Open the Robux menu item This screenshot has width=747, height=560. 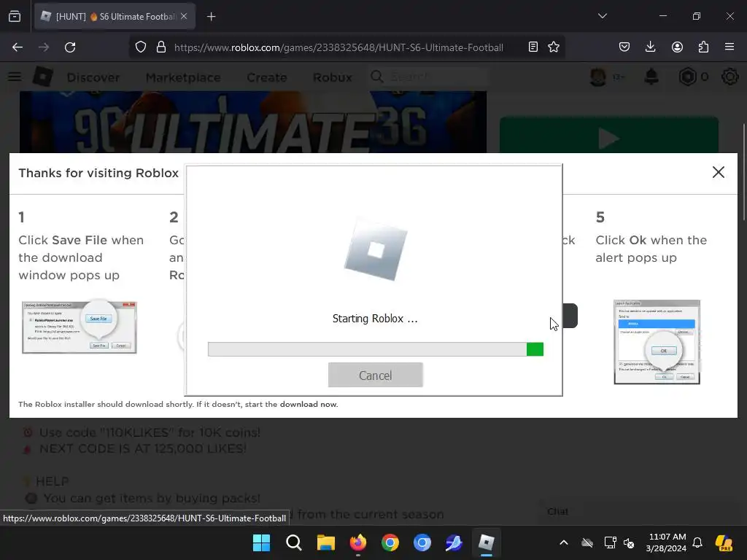click(x=333, y=77)
